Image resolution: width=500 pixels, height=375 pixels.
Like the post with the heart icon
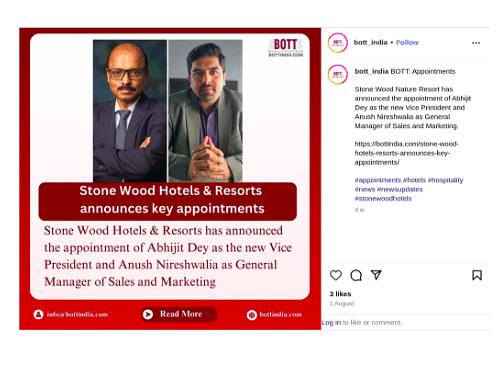click(x=336, y=275)
